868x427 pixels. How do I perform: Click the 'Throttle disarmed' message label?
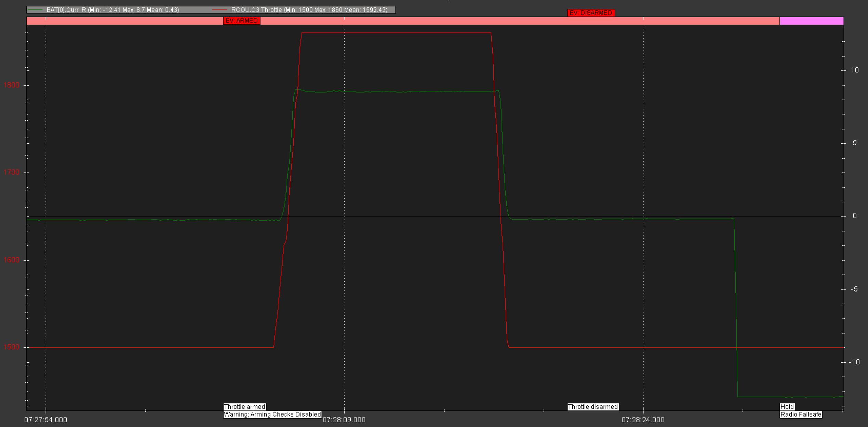[x=593, y=406]
